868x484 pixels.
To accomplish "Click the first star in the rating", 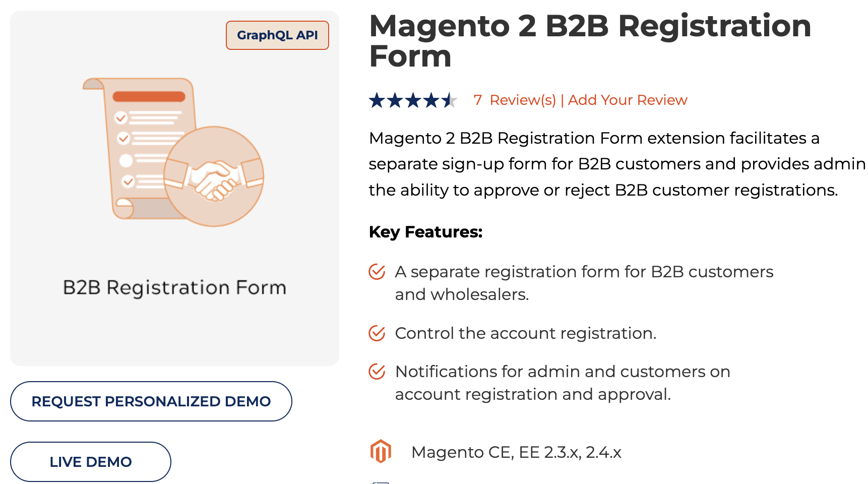I will pyautogui.click(x=378, y=100).
